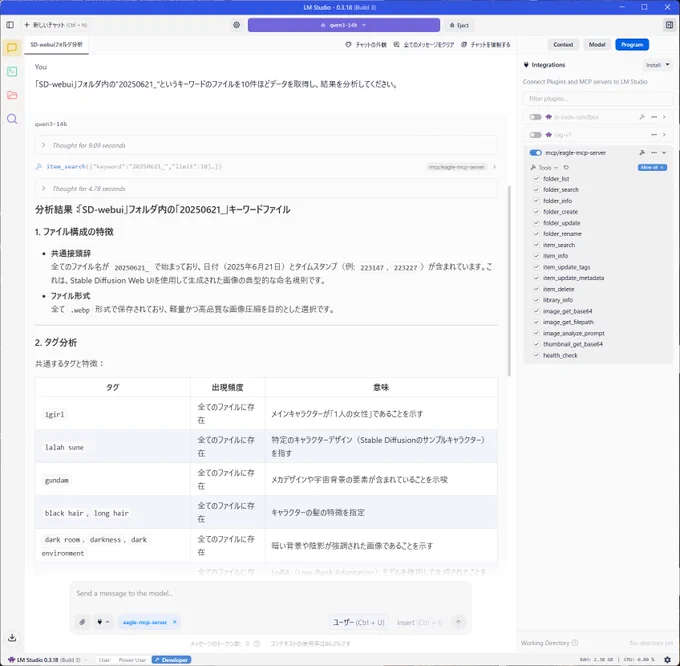Uncheck the folder_create tool checkbox
680x666 pixels.
536,212
